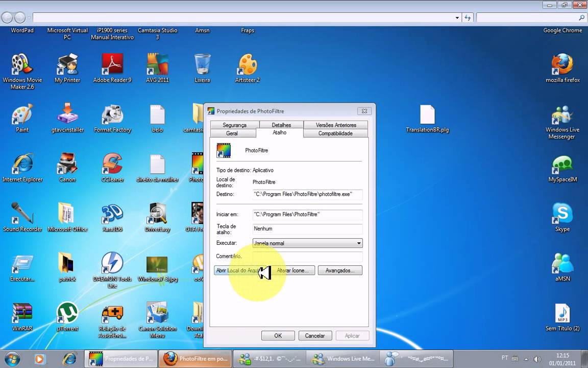Screen dimensions: 588x368
Task: Switch to the Compatibilidade tab
Action: (x=335, y=133)
